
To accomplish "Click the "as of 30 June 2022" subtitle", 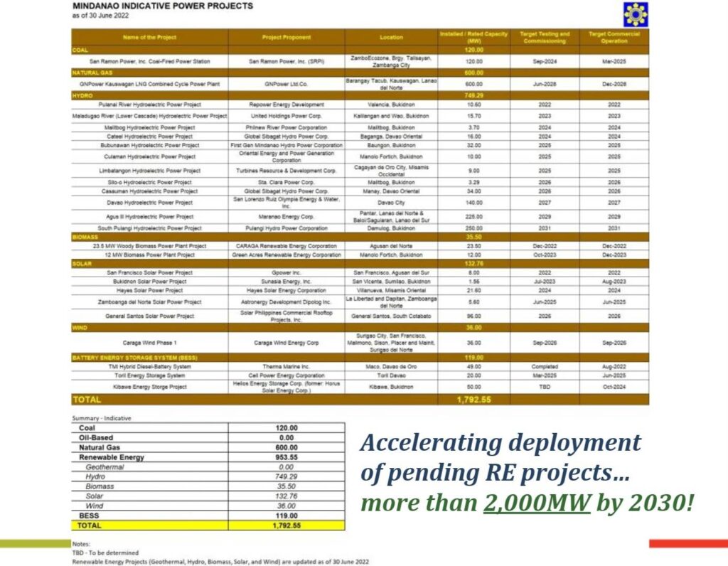I will click(100, 16).
